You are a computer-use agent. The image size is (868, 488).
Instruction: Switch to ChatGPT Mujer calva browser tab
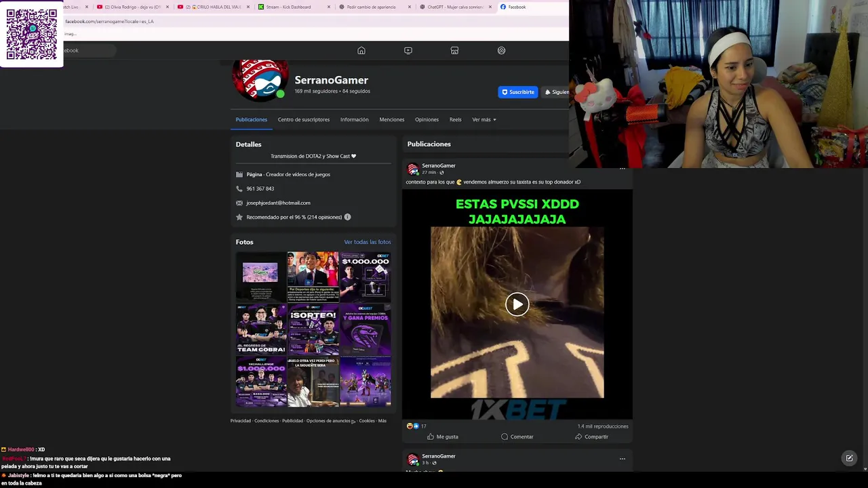click(454, 7)
